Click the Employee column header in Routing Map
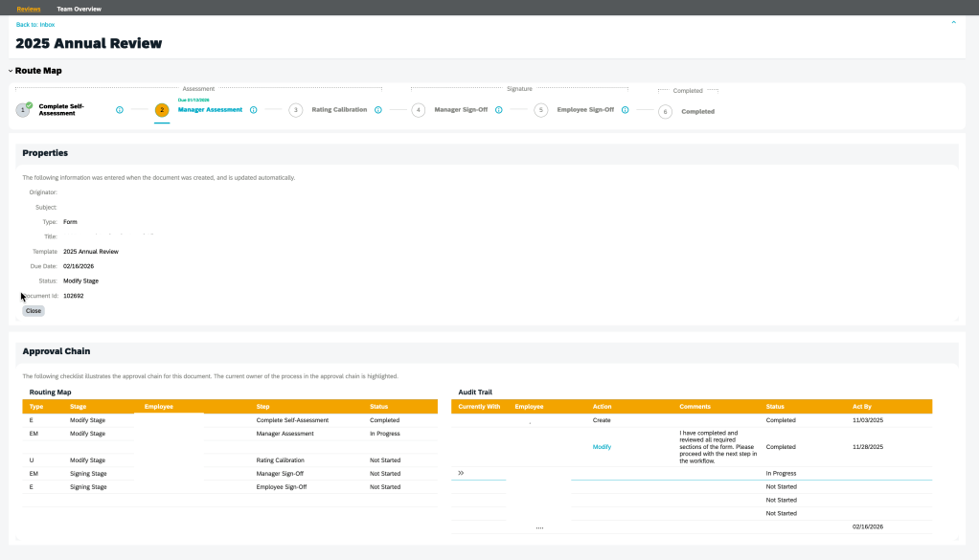Screen dimensions: 979x560 tap(159, 407)
